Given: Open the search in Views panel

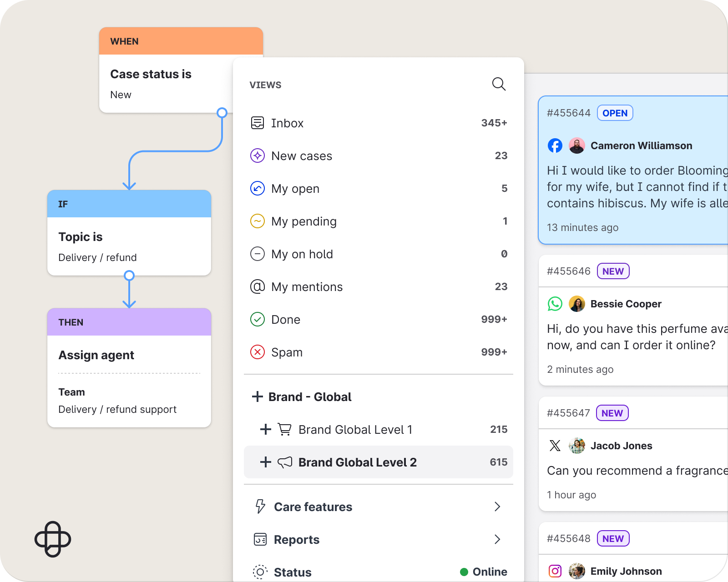Looking at the screenshot, I should coord(499,84).
